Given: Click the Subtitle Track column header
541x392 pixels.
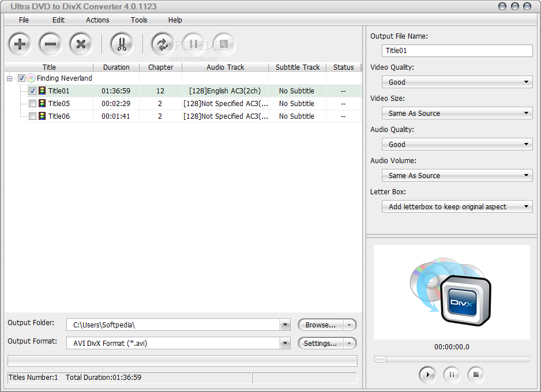Looking at the screenshot, I should 298,67.
